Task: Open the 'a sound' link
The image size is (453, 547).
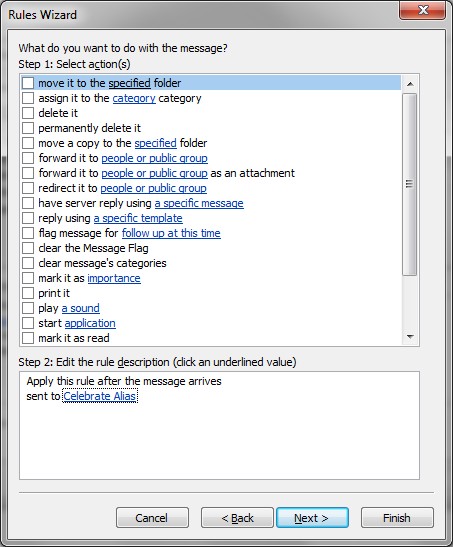Action: click(81, 308)
